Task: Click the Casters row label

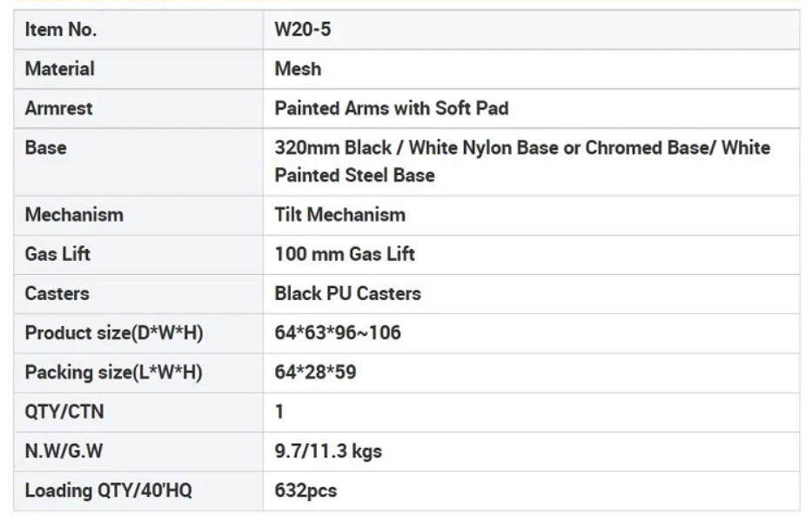Action: point(57,294)
